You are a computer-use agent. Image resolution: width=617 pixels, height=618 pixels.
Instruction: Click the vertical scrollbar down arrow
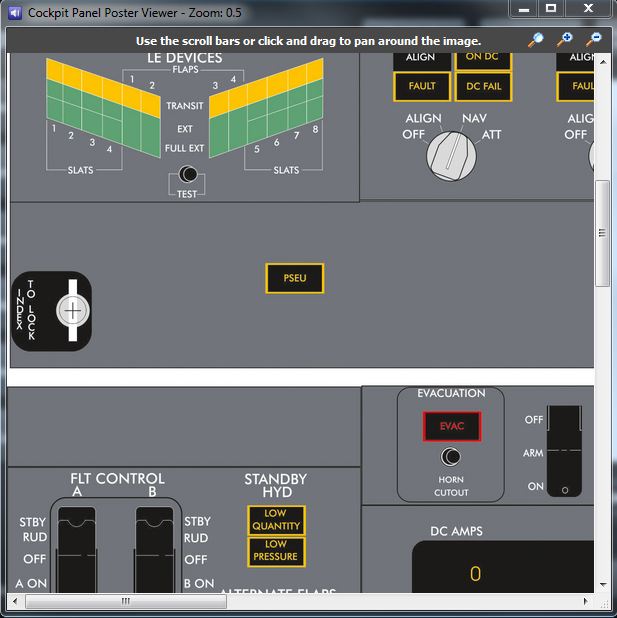603,585
